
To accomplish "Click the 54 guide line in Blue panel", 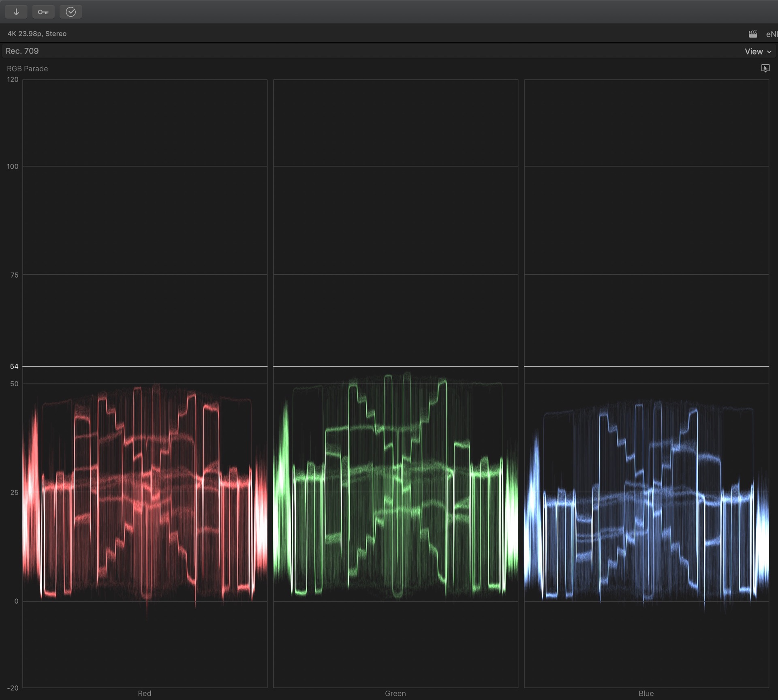I will pyautogui.click(x=646, y=366).
